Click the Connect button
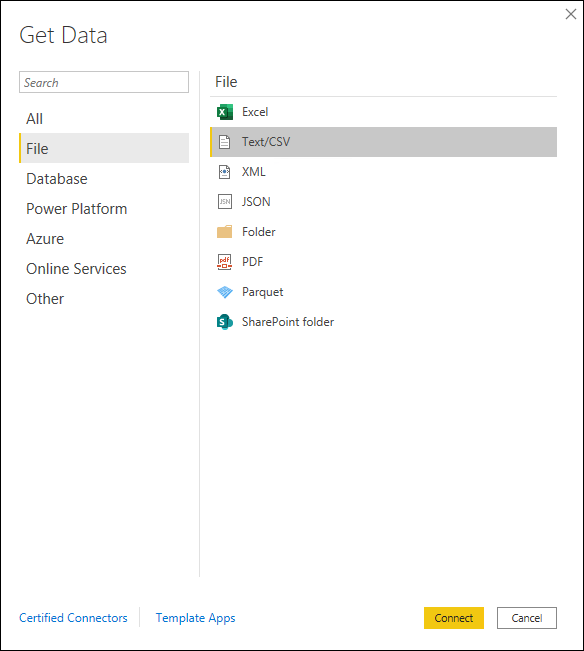The width and height of the screenshot is (584, 651). (454, 618)
